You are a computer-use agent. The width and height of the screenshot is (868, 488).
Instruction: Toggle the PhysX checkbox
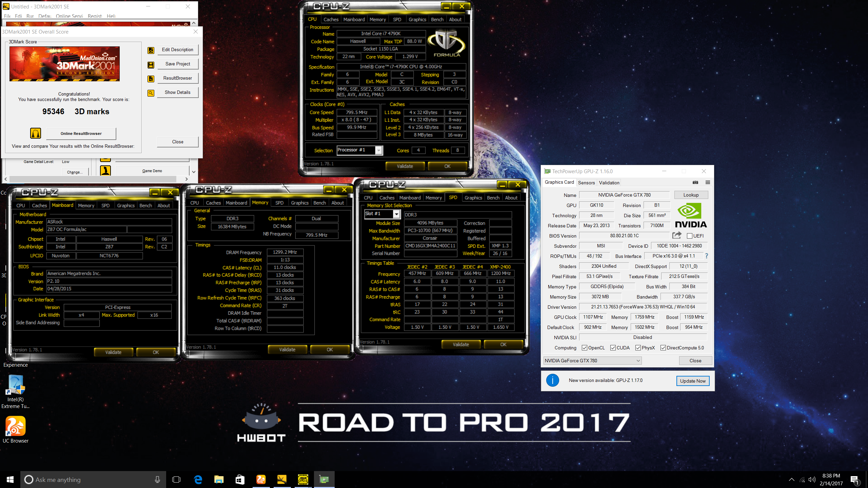coord(638,348)
